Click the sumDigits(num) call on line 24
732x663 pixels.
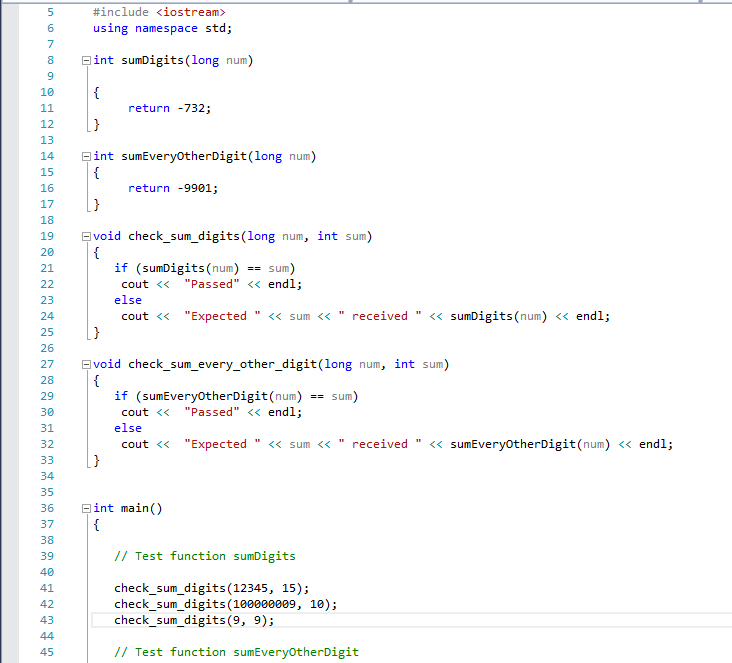point(499,317)
